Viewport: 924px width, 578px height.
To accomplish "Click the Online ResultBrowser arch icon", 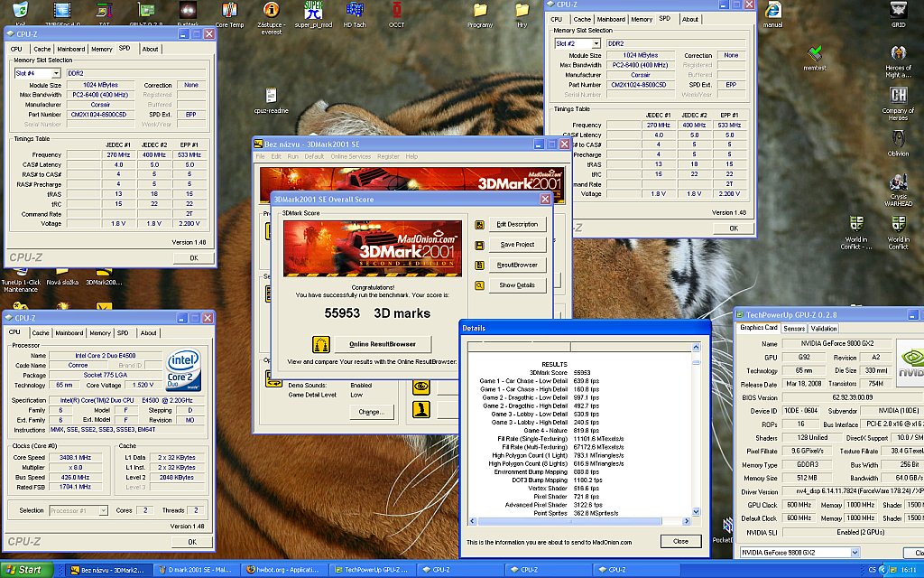I will (x=320, y=344).
